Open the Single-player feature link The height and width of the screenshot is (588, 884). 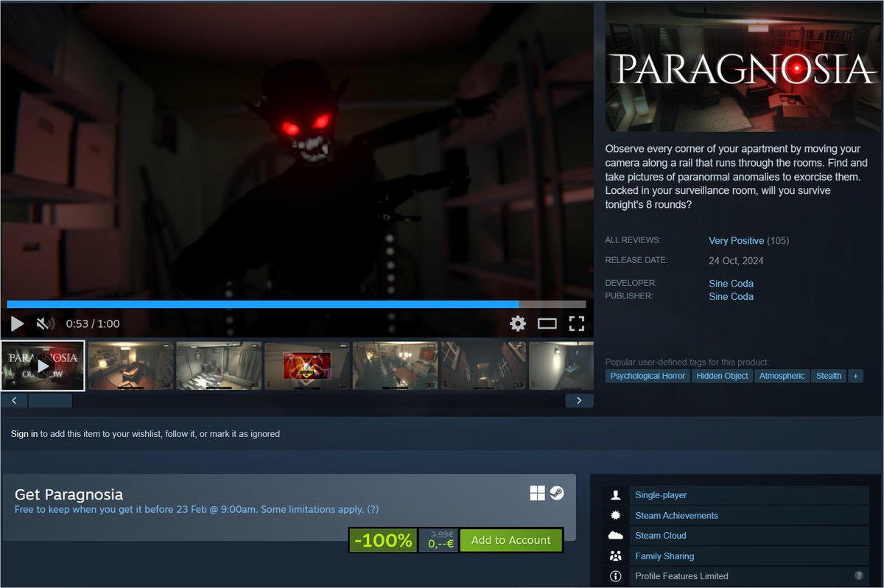(x=661, y=495)
